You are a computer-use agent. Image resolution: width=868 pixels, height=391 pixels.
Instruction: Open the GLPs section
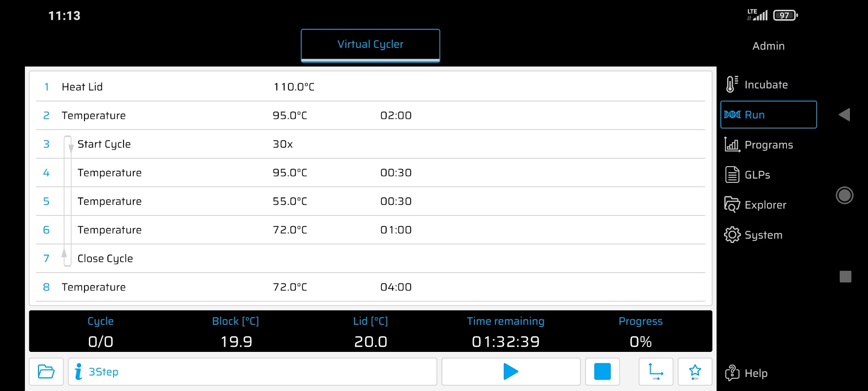pyautogui.click(x=757, y=175)
